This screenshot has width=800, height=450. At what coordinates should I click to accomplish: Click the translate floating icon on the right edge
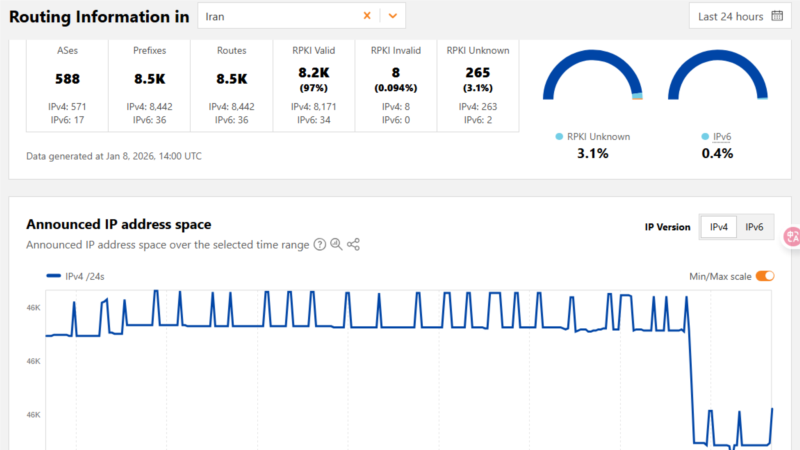coord(791,236)
